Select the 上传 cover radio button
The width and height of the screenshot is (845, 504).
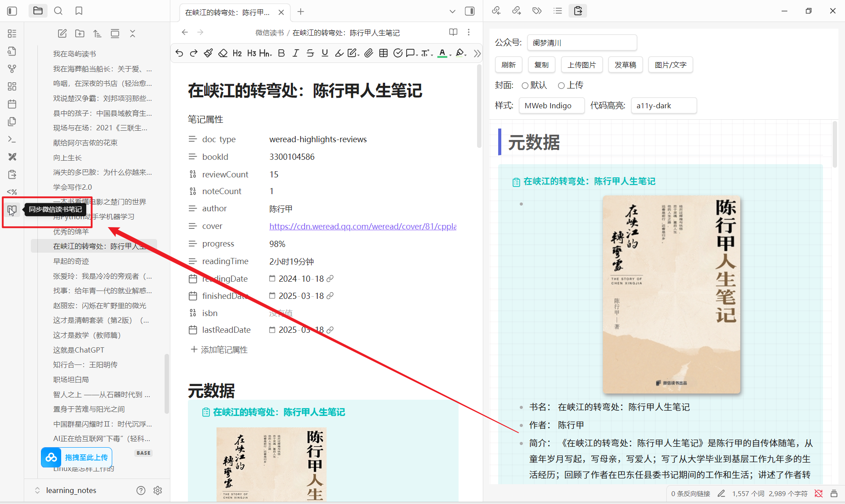pyautogui.click(x=561, y=85)
